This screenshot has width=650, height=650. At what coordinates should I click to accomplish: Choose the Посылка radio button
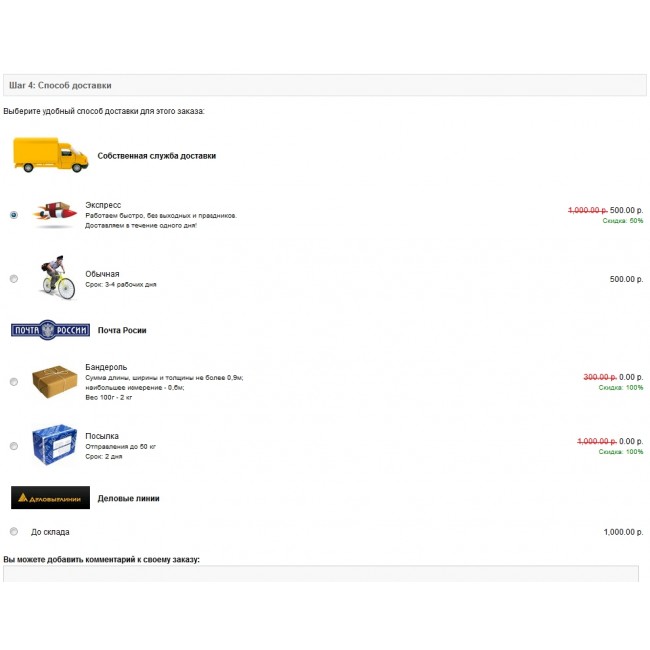click(13, 446)
